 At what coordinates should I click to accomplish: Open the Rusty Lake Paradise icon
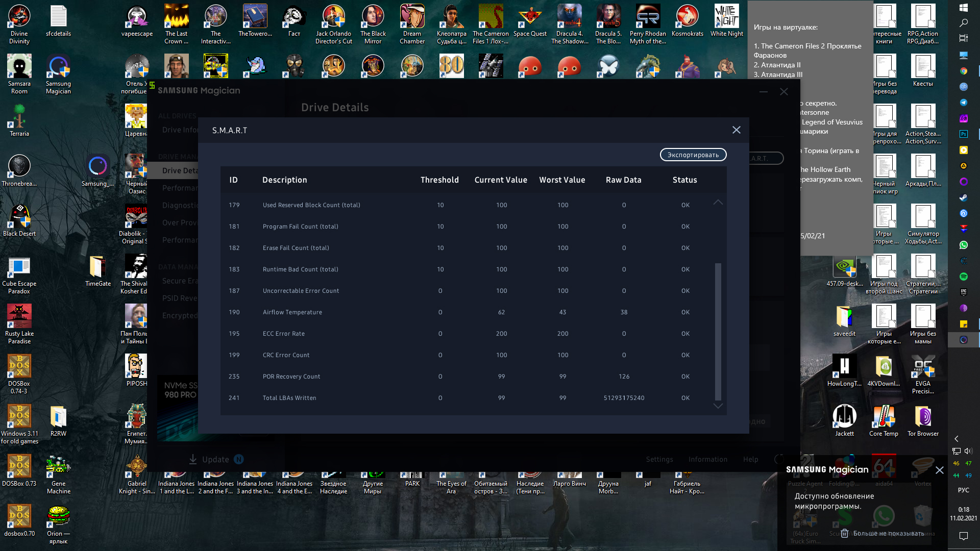point(19,324)
